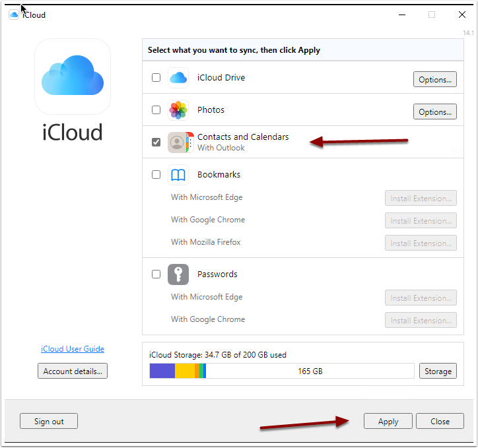Screen dimensions: 478x448
Task: Open Account details
Action: pos(73,371)
